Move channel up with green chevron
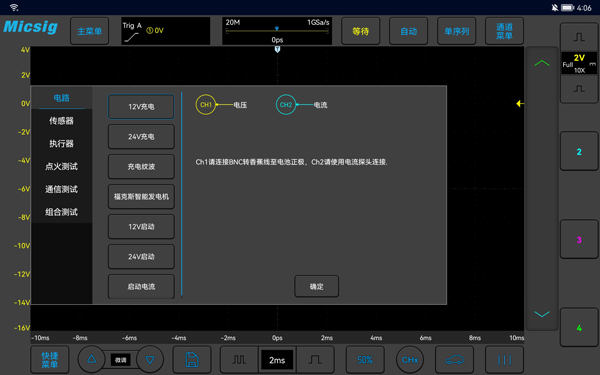Image resolution: width=600 pixels, height=375 pixels. (542, 63)
